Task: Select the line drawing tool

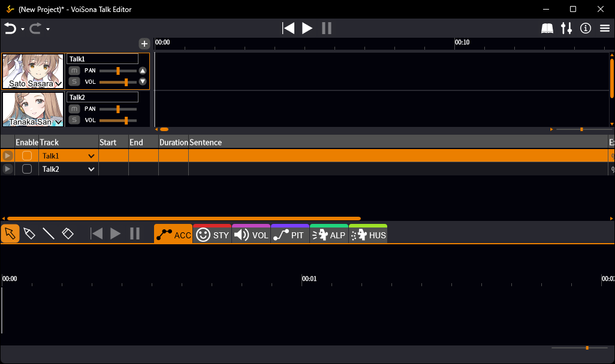Action: click(x=49, y=234)
